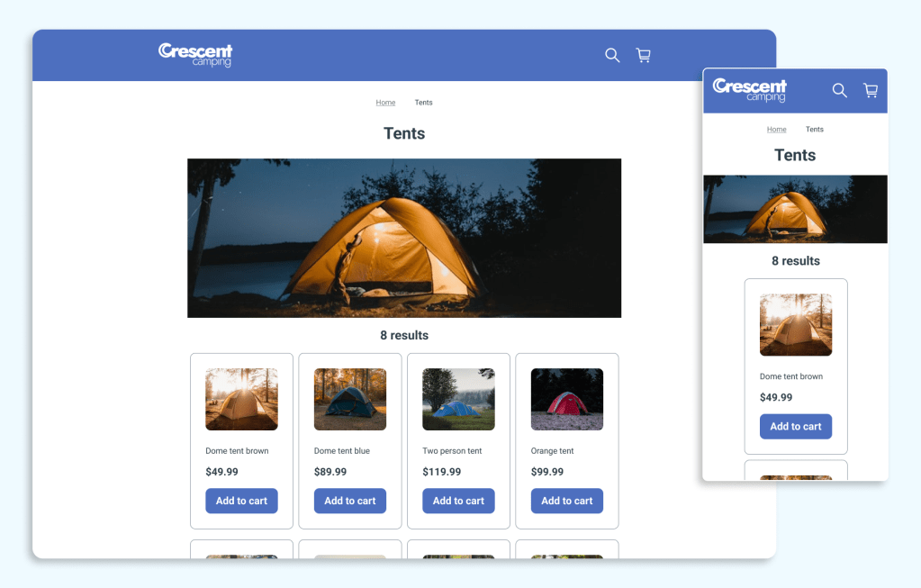
Task: Add Dome tent brown to cart on desktop
Action: pyautogui.click(x=241, y=501)
